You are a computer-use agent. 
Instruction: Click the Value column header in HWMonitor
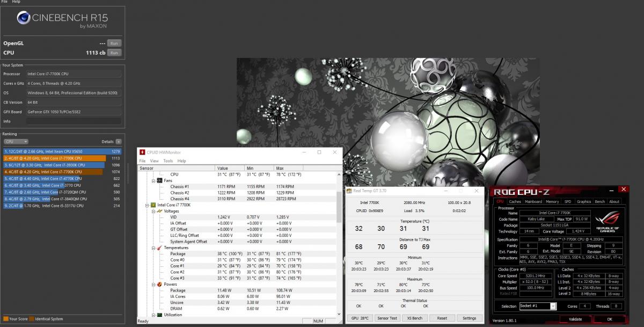click(230, 168)
